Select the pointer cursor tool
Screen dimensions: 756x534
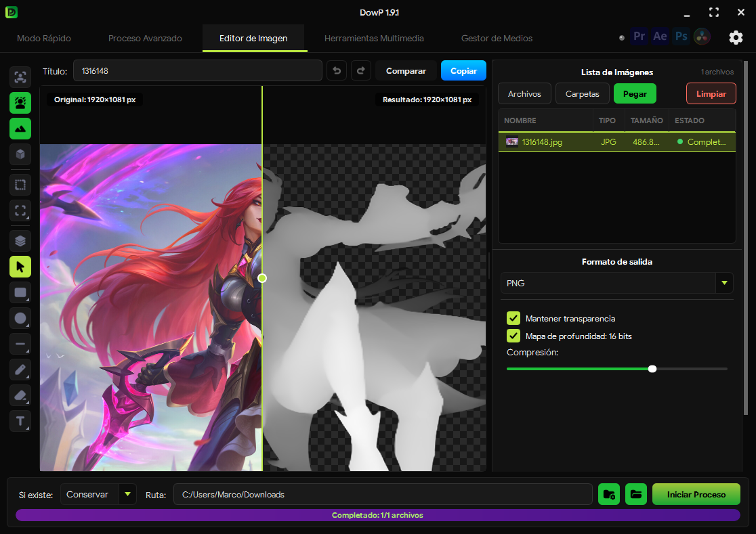coord(20,267)
